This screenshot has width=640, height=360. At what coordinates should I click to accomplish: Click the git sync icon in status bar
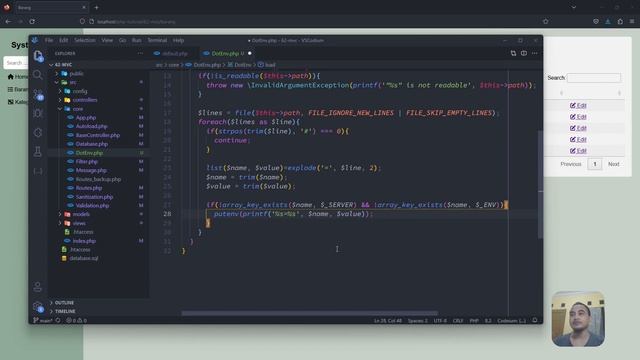click(58, 320)
